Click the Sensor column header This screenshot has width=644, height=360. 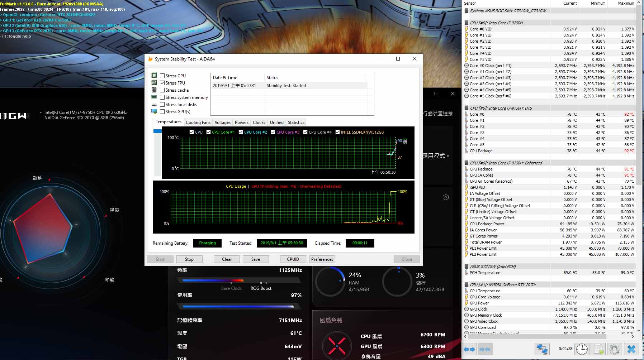coord(506,3)
